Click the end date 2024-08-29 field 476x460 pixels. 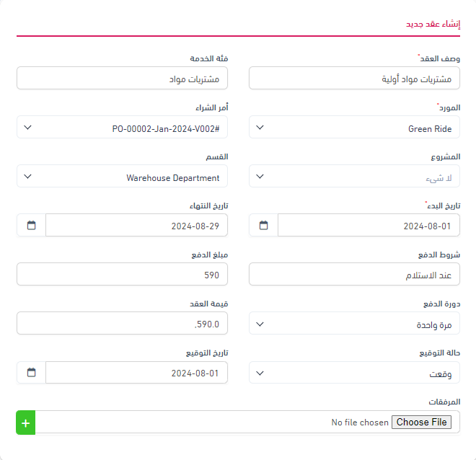(x=136, y=226)
